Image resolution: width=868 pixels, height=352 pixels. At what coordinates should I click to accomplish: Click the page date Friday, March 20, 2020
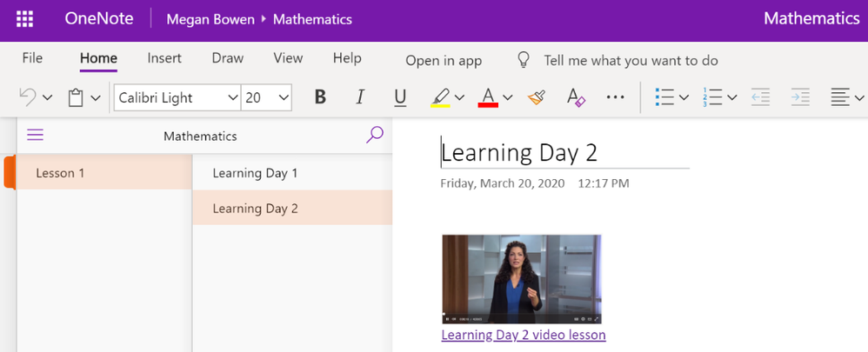(x=502, y=183)
